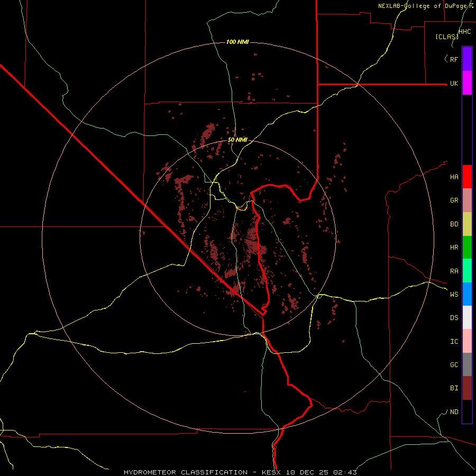Click the ND legend label
The image size is (476, 476).
coord(454,412)
